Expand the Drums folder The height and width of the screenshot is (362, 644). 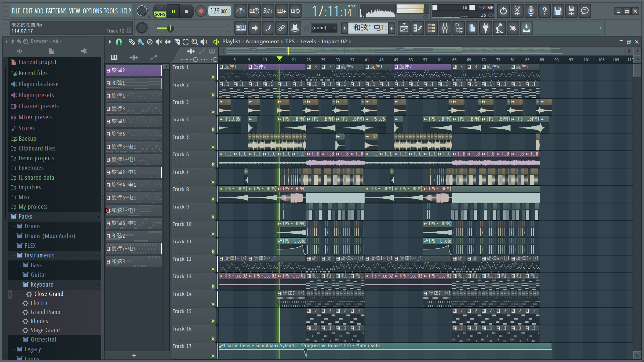point(32,226)
